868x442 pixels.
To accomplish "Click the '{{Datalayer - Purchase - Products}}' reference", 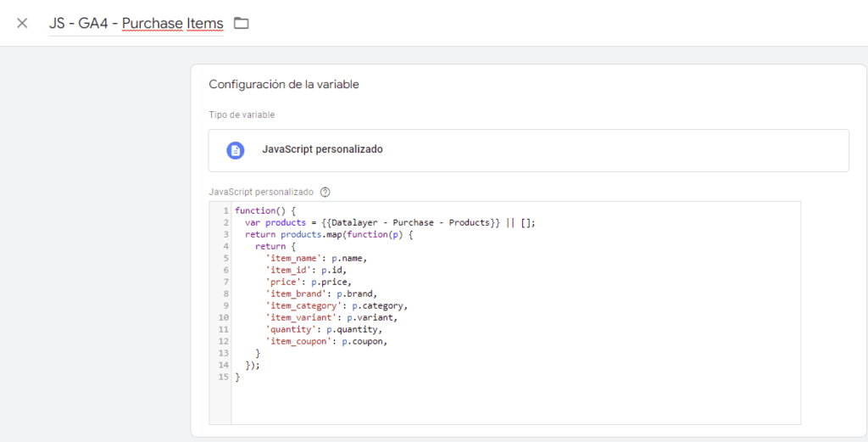I will [411, 222].
